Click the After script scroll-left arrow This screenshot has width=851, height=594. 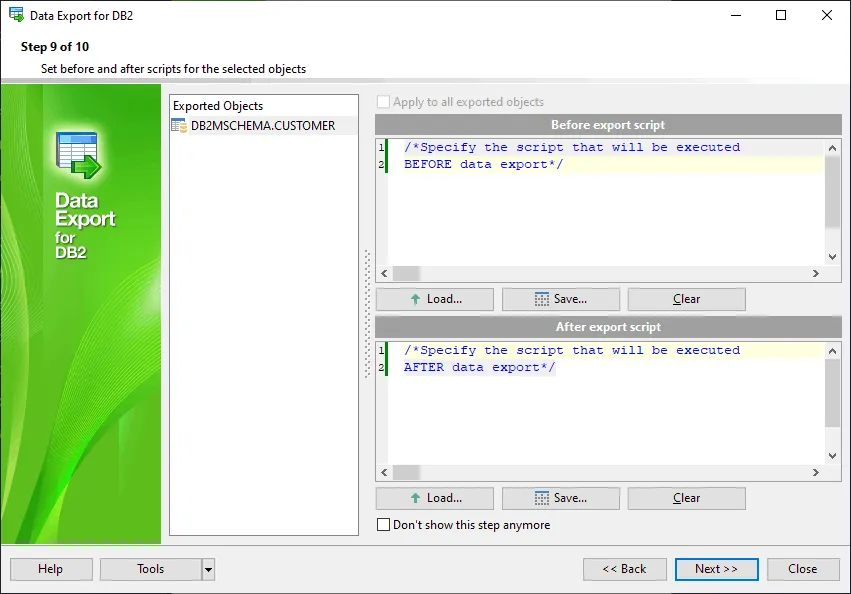384,472
